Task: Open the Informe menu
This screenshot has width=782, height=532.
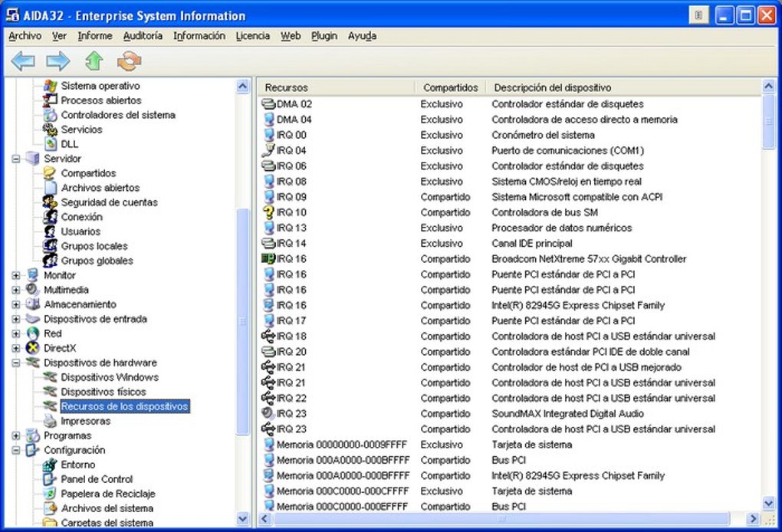Action: click(95, 36)
